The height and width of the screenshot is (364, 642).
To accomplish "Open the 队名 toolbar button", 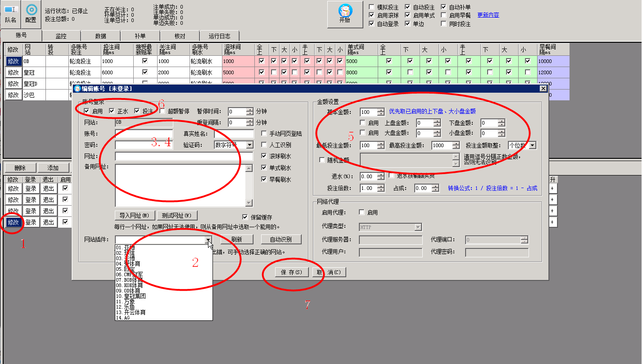I will pyautogui.click(x=11, y=14).
